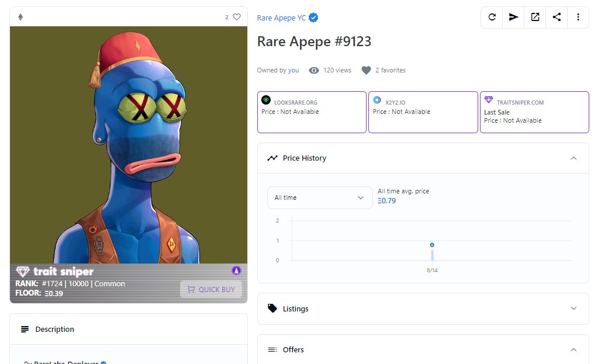This screenshot has height=364, width=608.
Task: Open the Rare Apepe YC collection link
Action: coord(281,18)
